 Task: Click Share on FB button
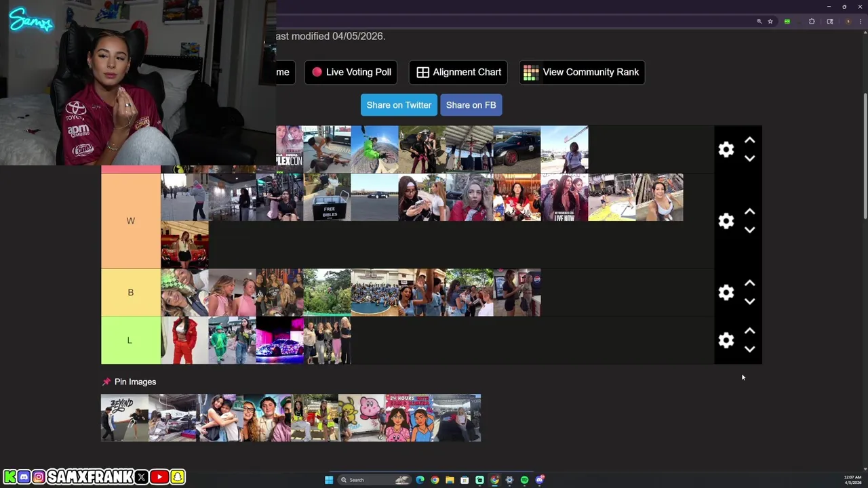(x=471, y=105)
